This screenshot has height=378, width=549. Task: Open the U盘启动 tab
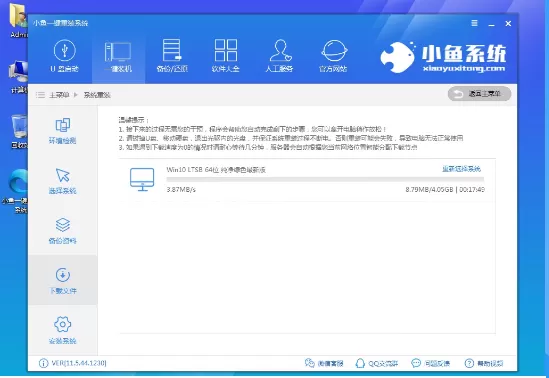[64, 56]
